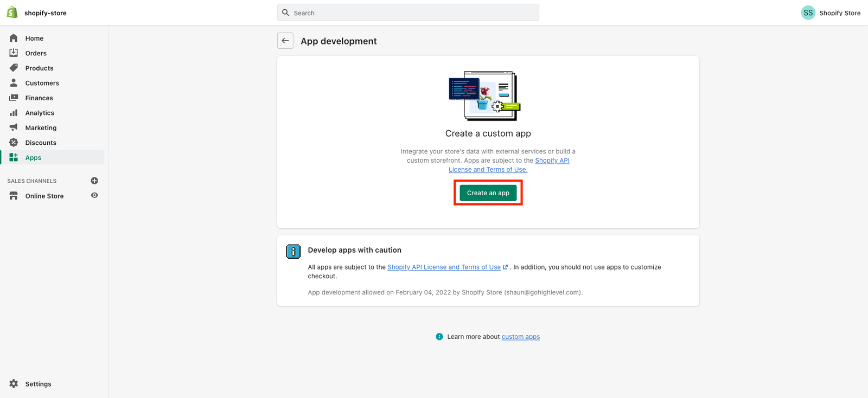Click the Home icon in sidebar
The width and height of the screenshot is (868, 398).
click(x=14, y=38)
